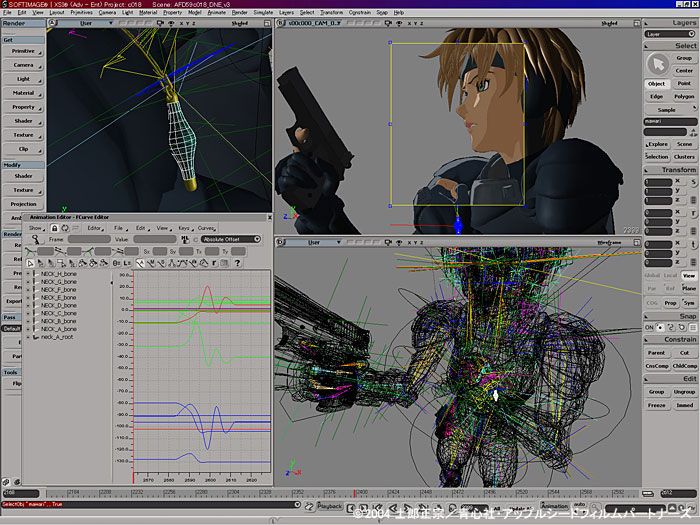Select NECK_D_bone in the FCurve tree
The image size is (700, 525).
point(59,305)
